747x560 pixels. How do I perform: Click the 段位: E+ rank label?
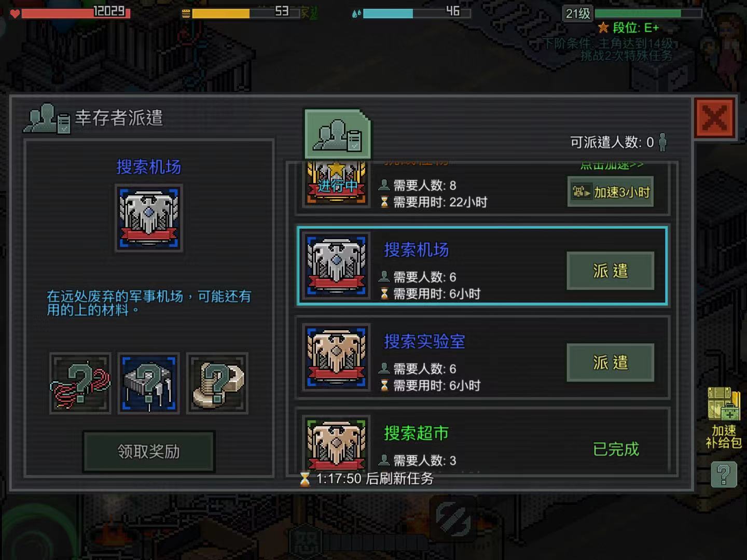[x=629, y=28]
